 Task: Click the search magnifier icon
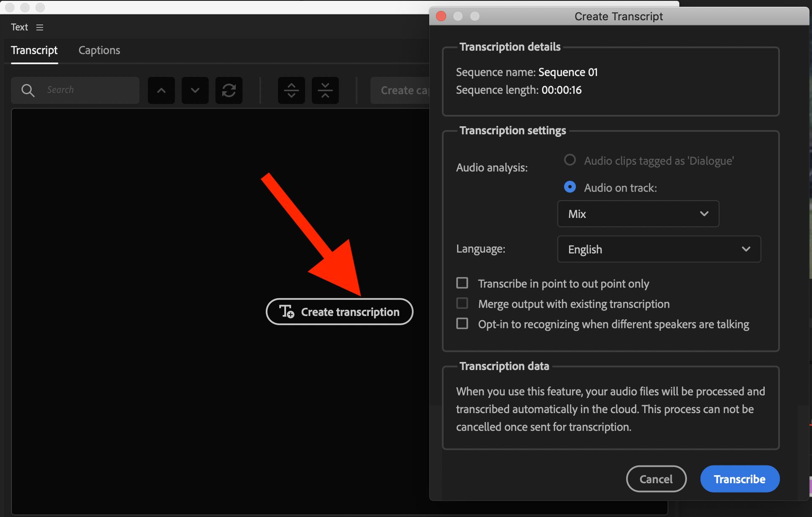point(27,90)
